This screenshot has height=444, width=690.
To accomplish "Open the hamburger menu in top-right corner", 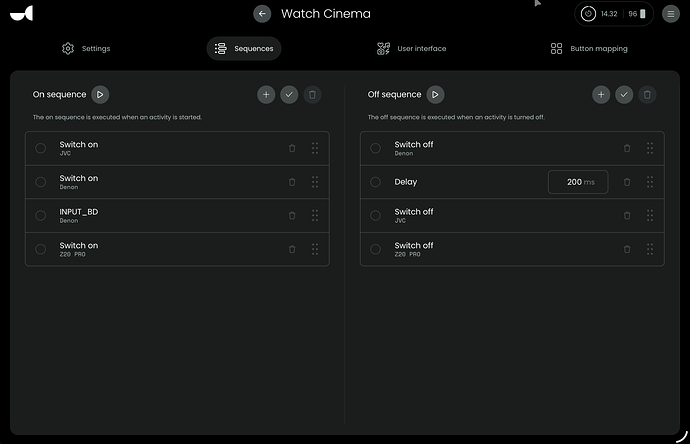I will click(671, 14).
